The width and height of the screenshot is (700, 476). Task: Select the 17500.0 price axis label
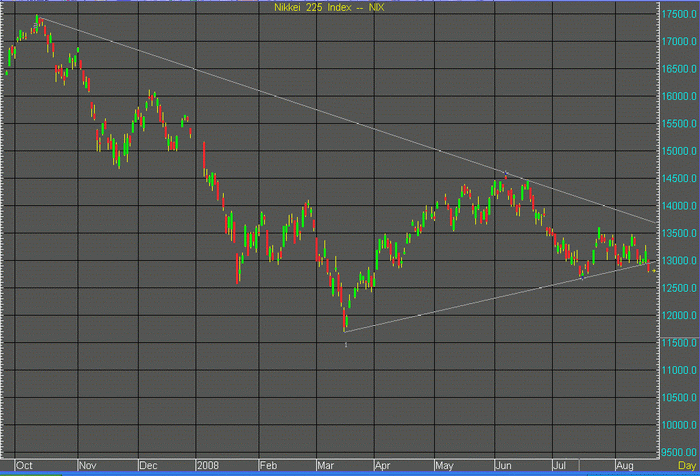pos(679,14)
